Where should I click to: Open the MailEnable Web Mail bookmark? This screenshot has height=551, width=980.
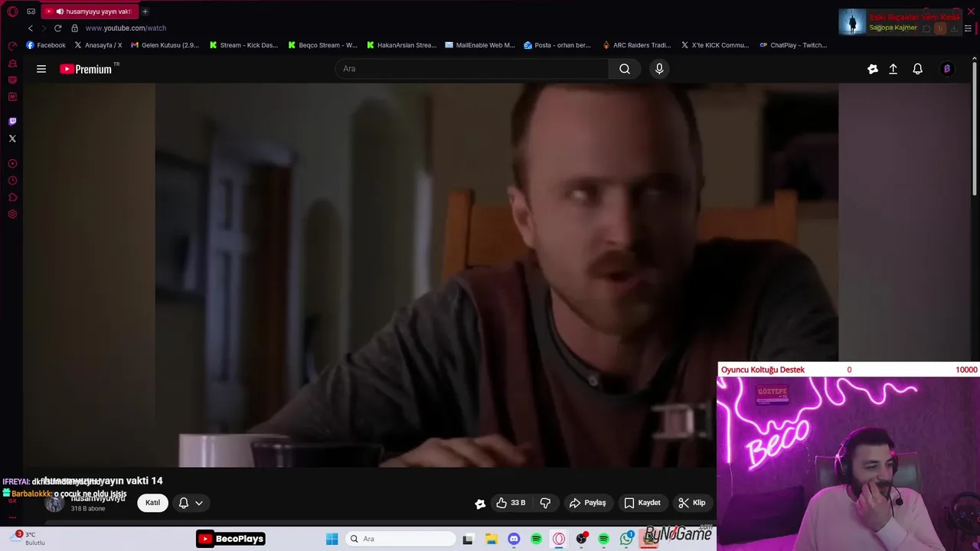pos(480,45)
